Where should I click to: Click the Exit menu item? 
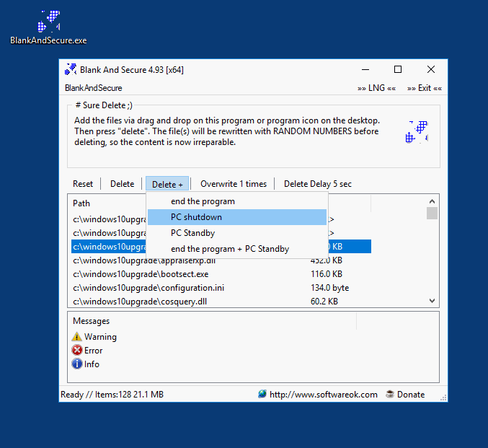click(x=425, y=88)
